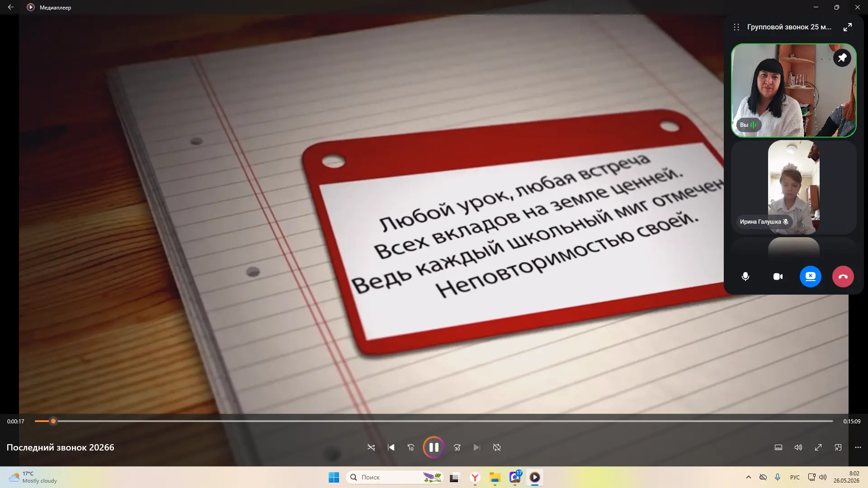The width and height of the screenshot is (868, 488).
Task: Click the Media Player app icon in title bar
Action: tap(31, 7)
